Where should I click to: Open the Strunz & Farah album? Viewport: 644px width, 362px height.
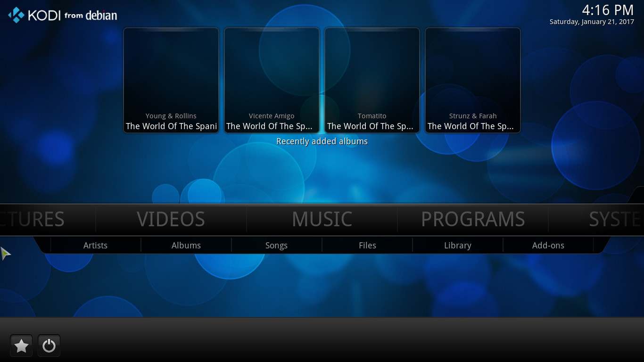(473, 80)
